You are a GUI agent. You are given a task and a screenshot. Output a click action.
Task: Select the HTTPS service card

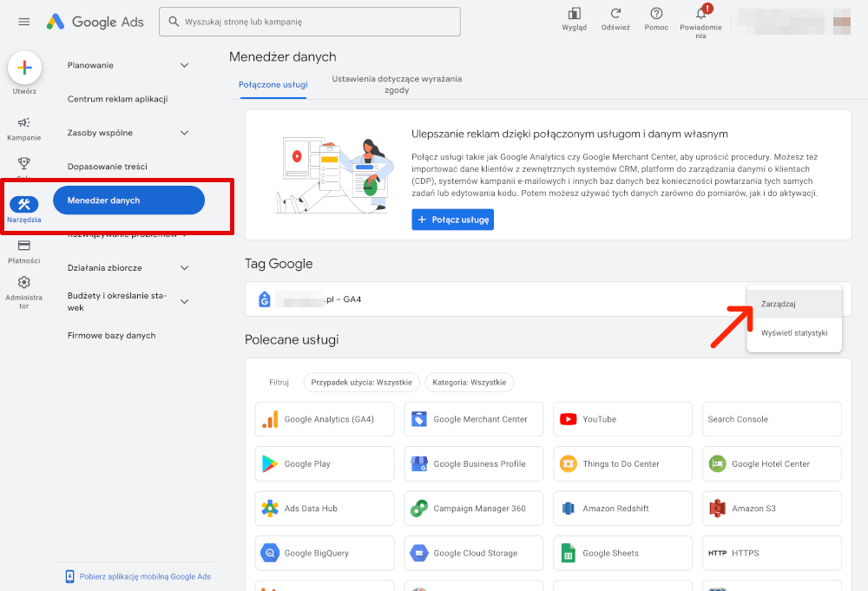[772, 553]
